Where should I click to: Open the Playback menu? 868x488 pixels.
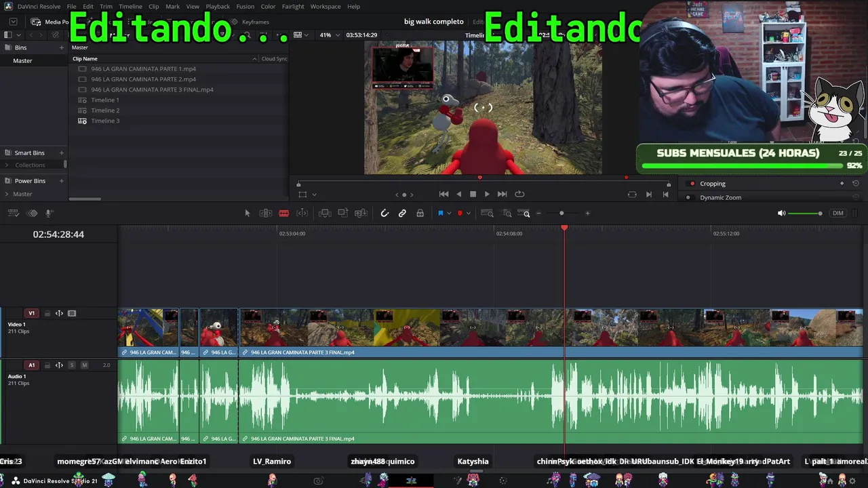(x=218, y=7)
